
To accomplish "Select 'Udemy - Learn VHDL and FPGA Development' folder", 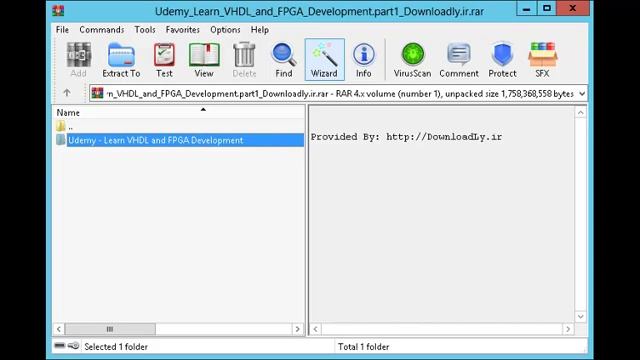I will tap(179, 140).
